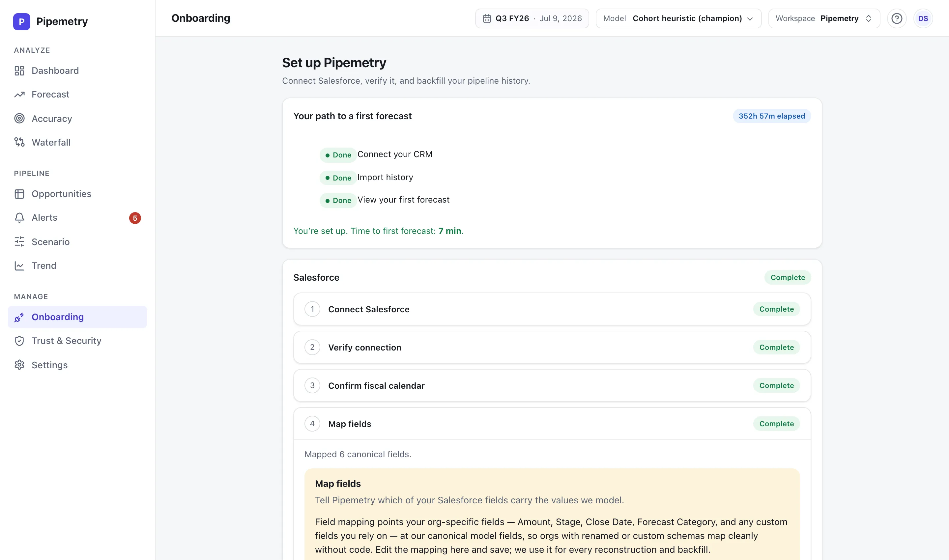Click the calendar icon beside Q3 FY26
The height and width of the screenshot is (560, 949).
pyautogui.click(x=487, y=18)
